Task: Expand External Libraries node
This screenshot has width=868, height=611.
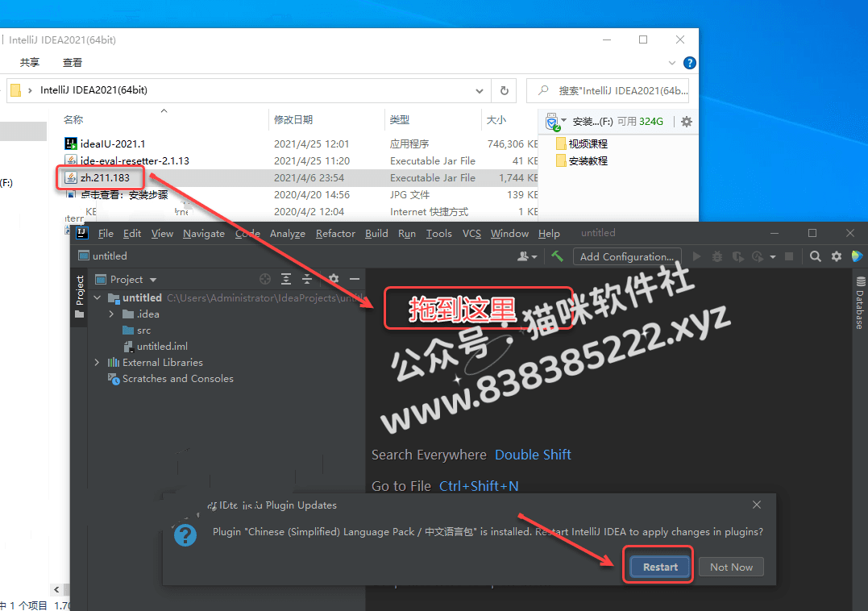Action: point(97,363)
